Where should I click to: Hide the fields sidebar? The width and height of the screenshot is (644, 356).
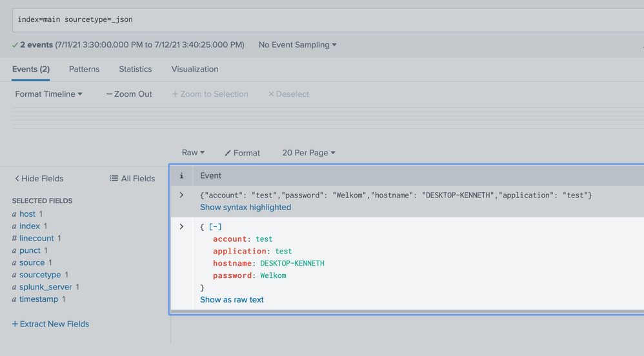[x=39, y=179]
